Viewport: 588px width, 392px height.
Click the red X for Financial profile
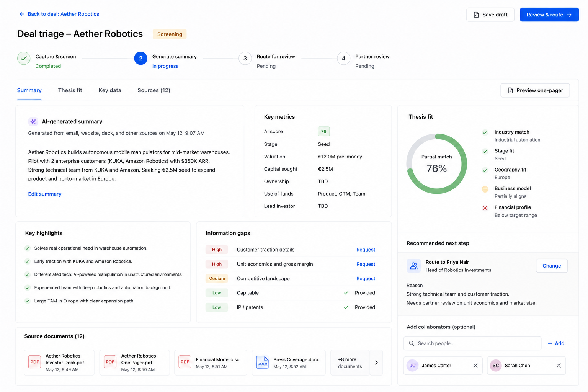click(x=485, y=208)
